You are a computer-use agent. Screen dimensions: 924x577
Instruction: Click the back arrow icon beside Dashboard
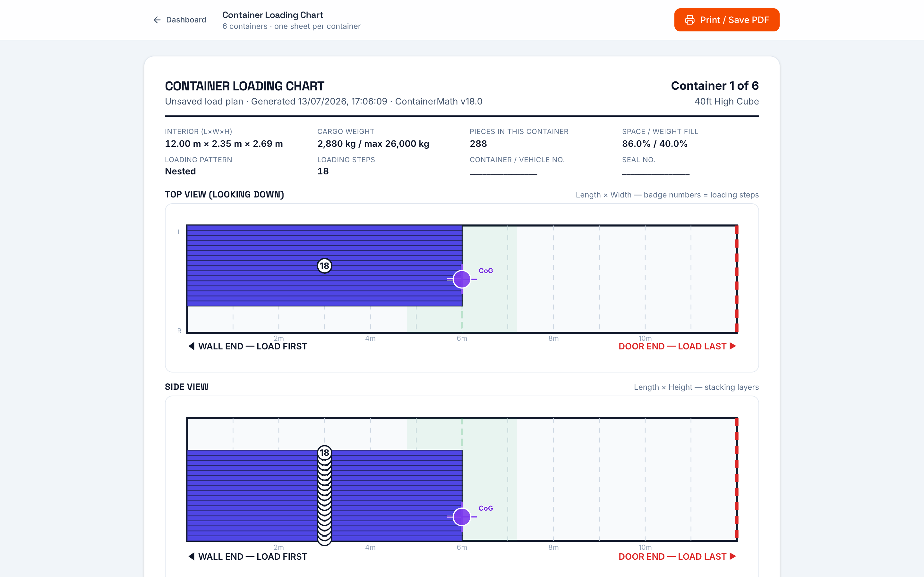click(157, 20)
